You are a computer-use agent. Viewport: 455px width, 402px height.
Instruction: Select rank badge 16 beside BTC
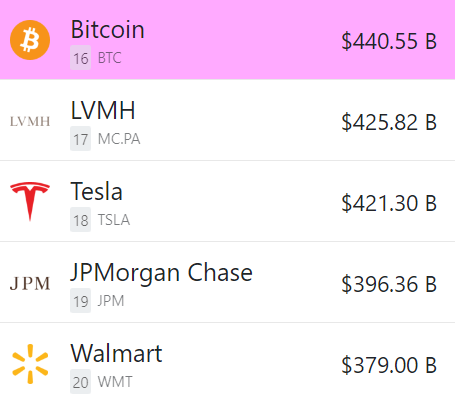coord(80,58)
